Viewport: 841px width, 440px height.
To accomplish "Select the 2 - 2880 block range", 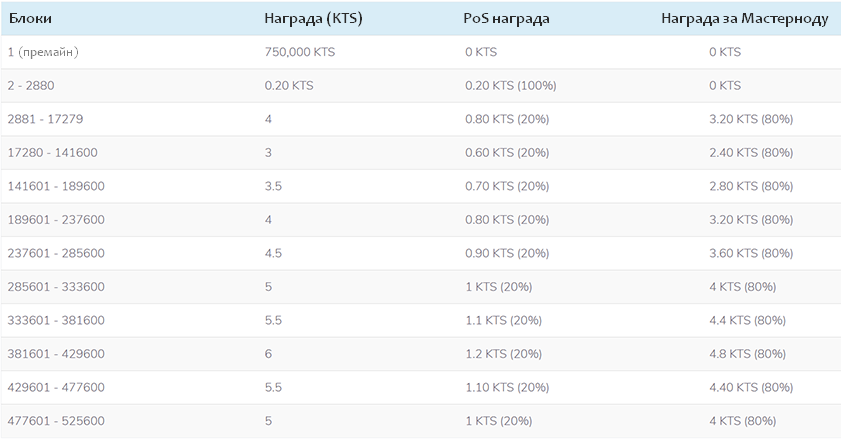I will click(31, 86).
